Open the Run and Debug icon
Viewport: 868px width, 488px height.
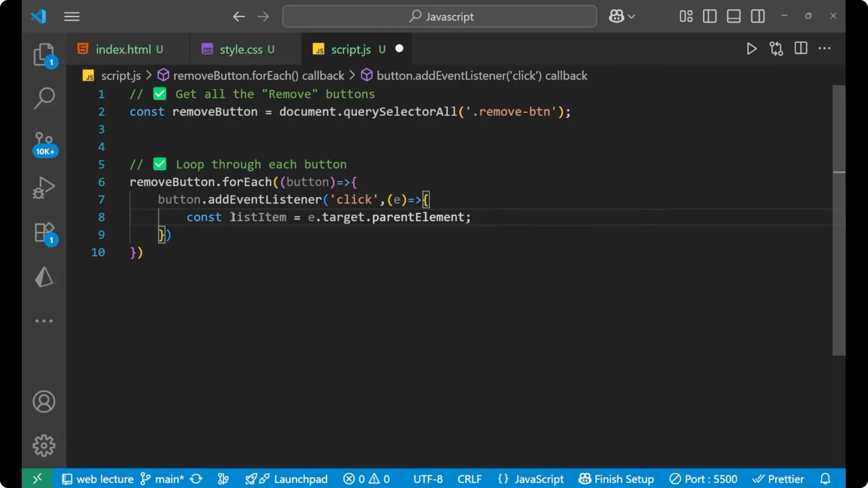point(44,187)
